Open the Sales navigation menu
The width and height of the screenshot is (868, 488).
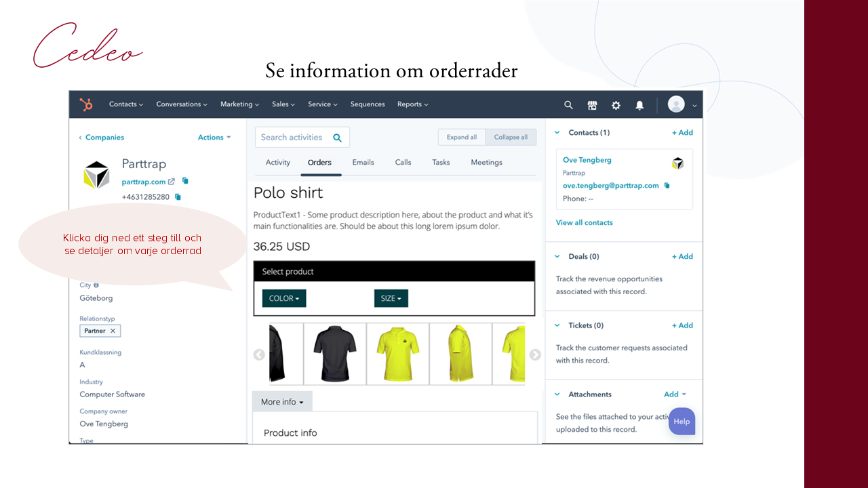coord(283,104)
